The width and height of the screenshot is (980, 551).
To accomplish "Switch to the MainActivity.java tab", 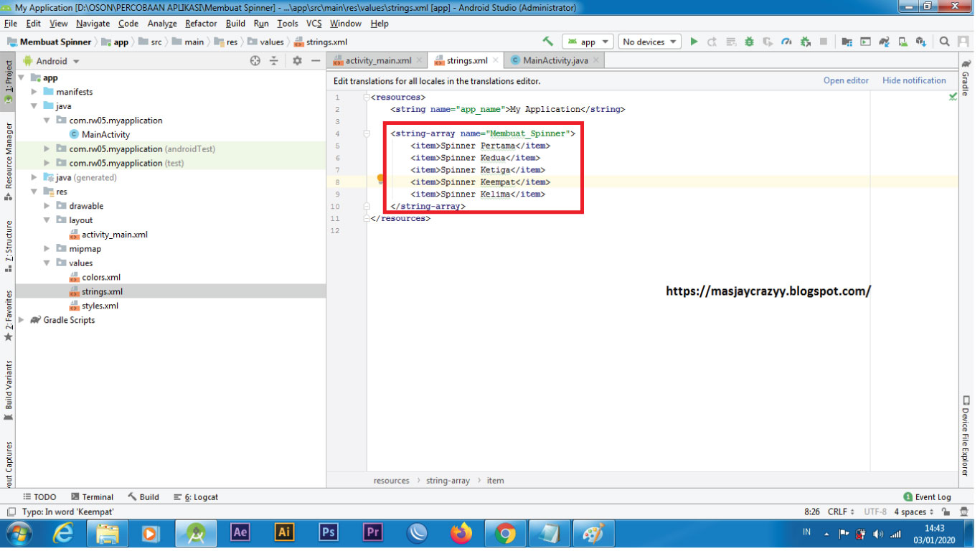I will [556, 60].
